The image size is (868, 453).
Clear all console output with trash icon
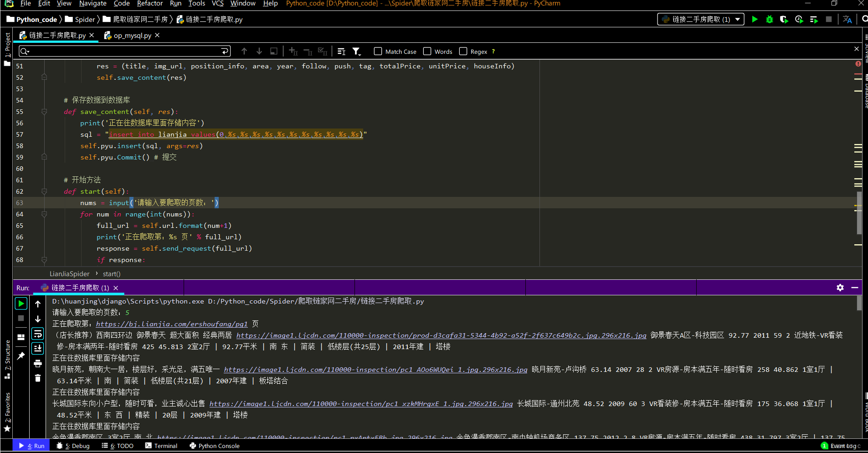pyautogui.click(x=38, y=378)
